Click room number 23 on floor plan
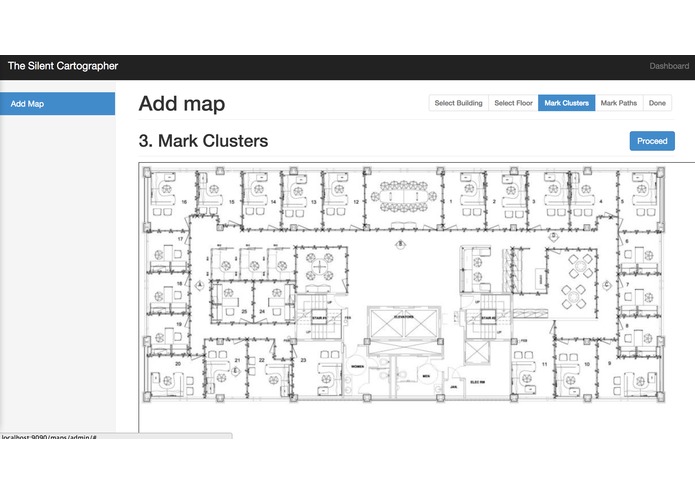Image resolution: width=695 pixels, height=494 pixels. [x=303, y=360]
